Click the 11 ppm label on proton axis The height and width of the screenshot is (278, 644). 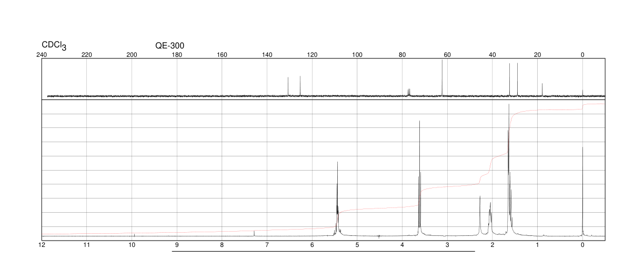tap(87, 245)
